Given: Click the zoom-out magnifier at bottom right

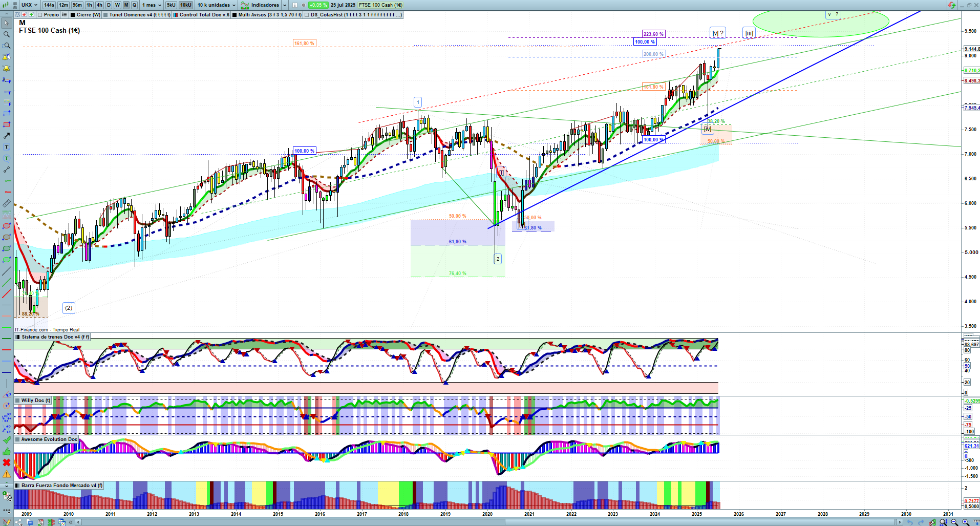Looking at the screenshot, I should point(954,522).
